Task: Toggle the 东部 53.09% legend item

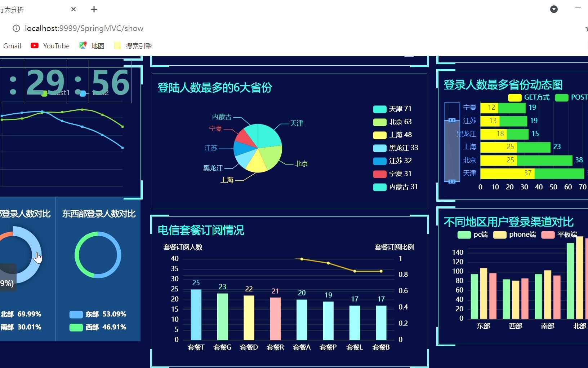Action: (x=98, y=314)
